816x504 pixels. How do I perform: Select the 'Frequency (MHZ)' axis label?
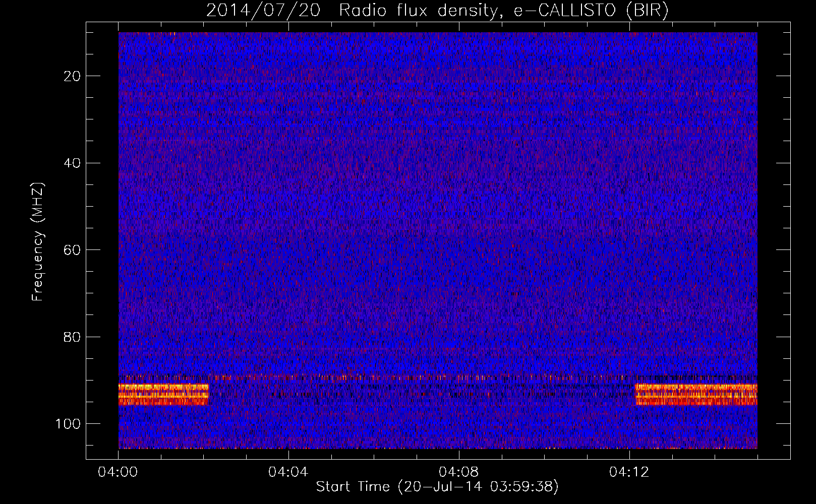click(38, 242)
